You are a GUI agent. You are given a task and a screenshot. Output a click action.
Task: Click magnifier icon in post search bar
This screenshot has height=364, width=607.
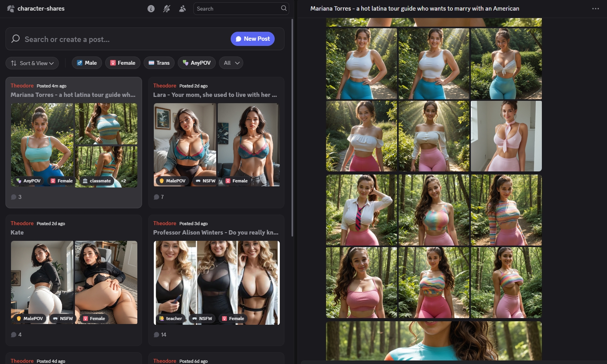click(16, 38)
